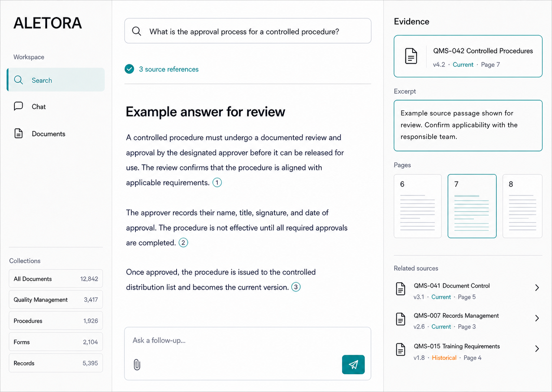Click 'Example answer for review' heading
Screen dimensions: 552x392
click(x=206, y=112)
